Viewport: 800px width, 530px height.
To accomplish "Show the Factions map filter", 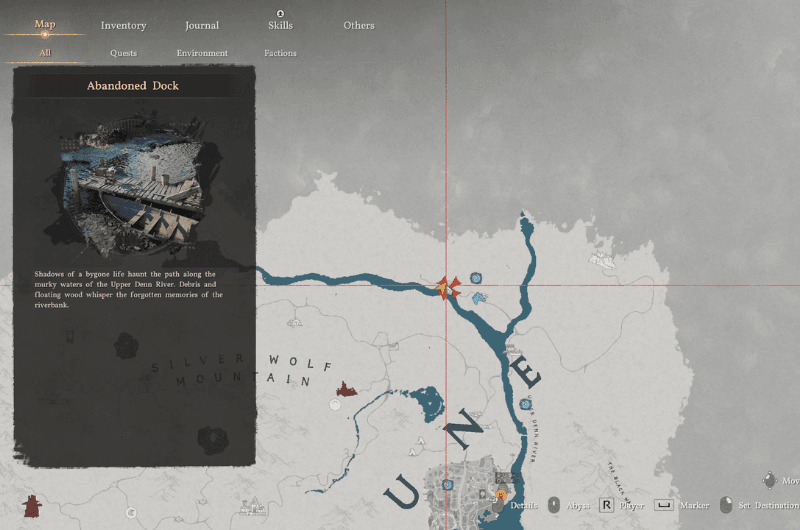I will pos(280,53).
